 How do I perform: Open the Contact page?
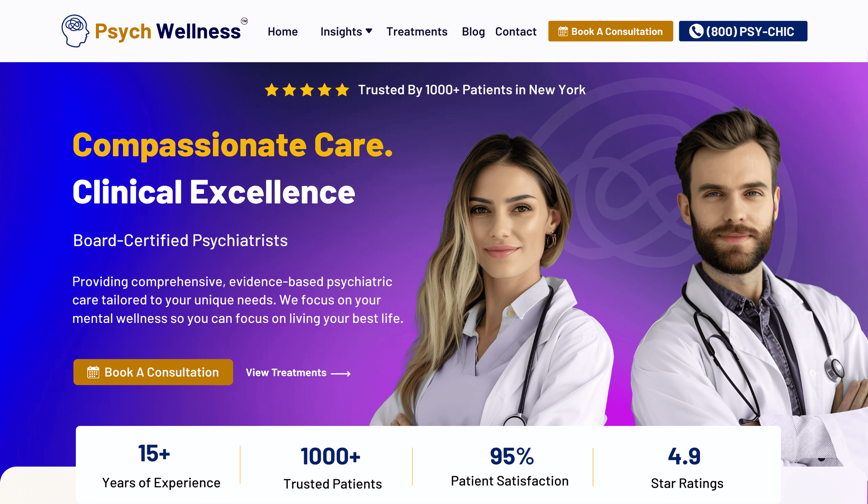(x=516, y=31)
